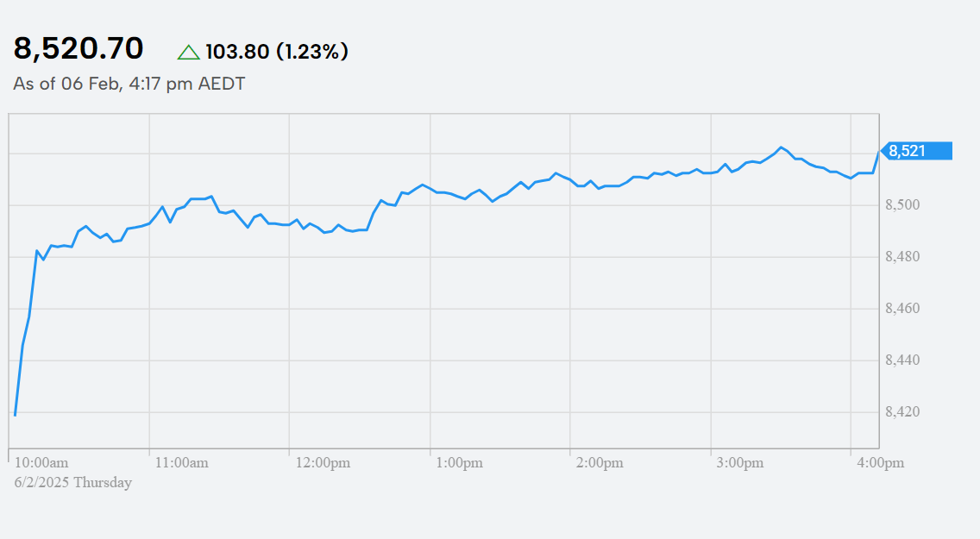This screenshot has height=539, width=980.
Task: Click the 8,500 price axis label
Action: [x=904, y=205]
